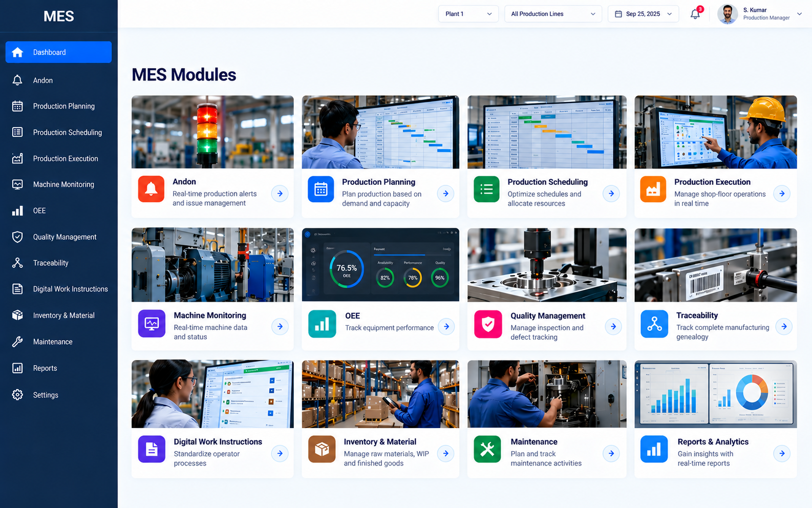The image size is (812, 508).
Task: Open the Plant 1 dropdown
Action: pyautogui.click(x=468, y=14)
